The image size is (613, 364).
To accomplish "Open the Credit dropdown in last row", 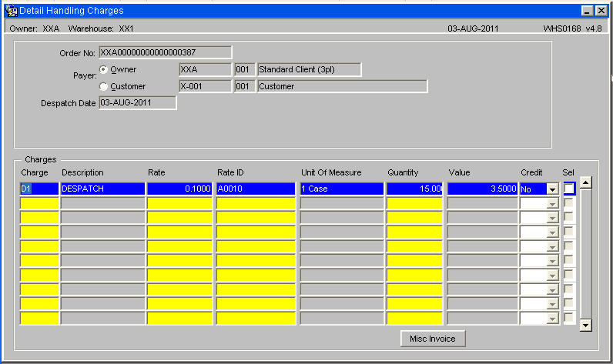I will pyautogui.click(x=552, y=319).
